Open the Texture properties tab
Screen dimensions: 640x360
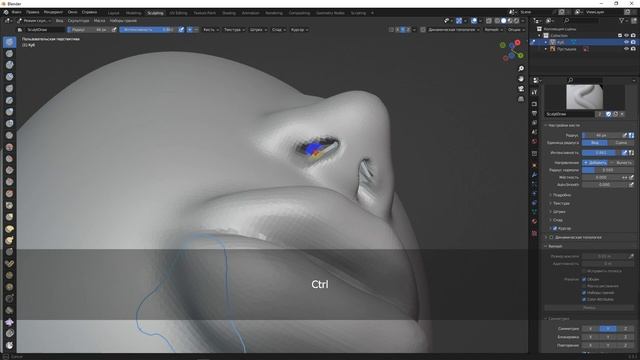(534, 233)
